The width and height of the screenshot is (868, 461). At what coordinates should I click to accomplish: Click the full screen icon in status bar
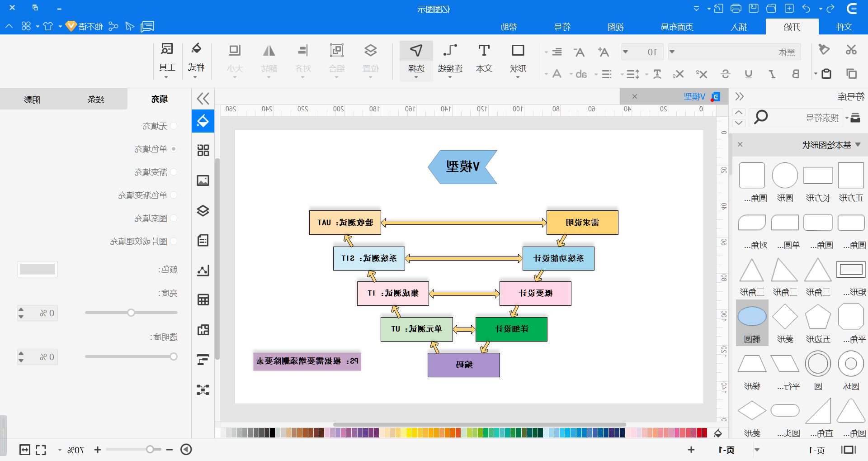pyautogui.click(x=41, y=450)
